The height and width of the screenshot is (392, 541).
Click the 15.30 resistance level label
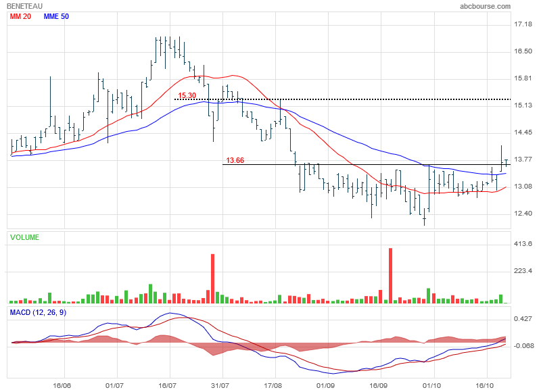point(187,95)
